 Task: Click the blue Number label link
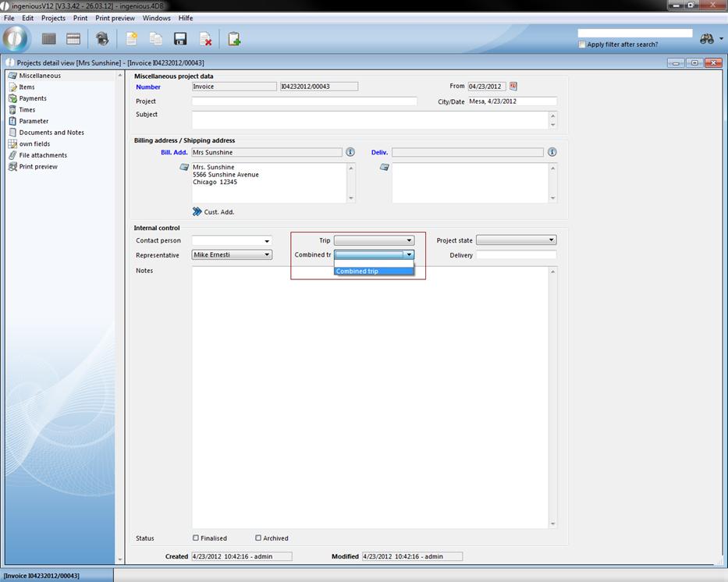[x=148, y=87]
